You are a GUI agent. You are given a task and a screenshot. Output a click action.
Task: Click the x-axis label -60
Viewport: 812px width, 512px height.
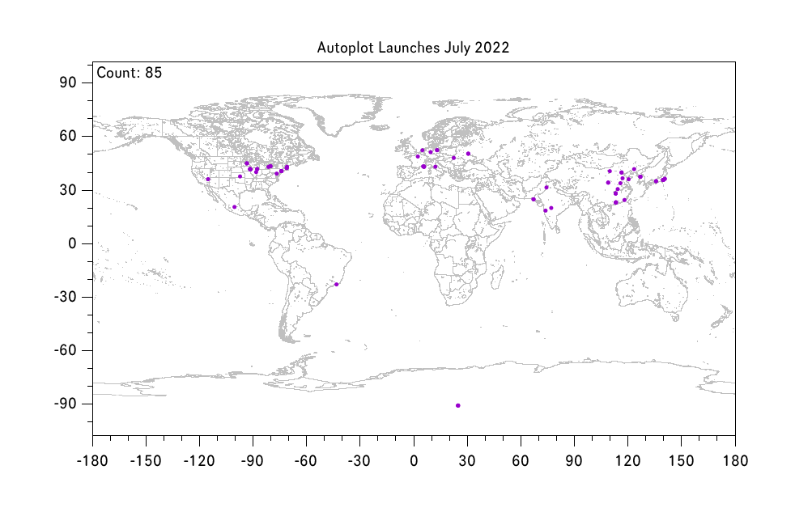(x=306, y=461)
